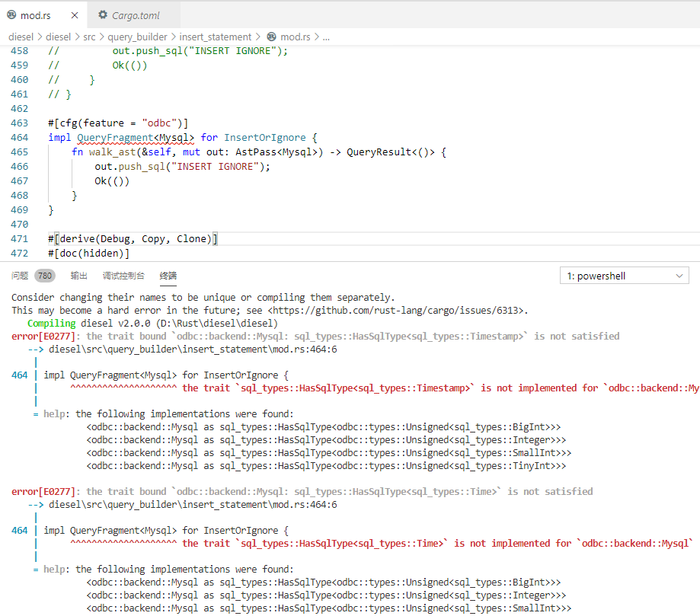
Task: Click second 'error[E0277]' Time message in terminal
Action: tap(302, 491)
